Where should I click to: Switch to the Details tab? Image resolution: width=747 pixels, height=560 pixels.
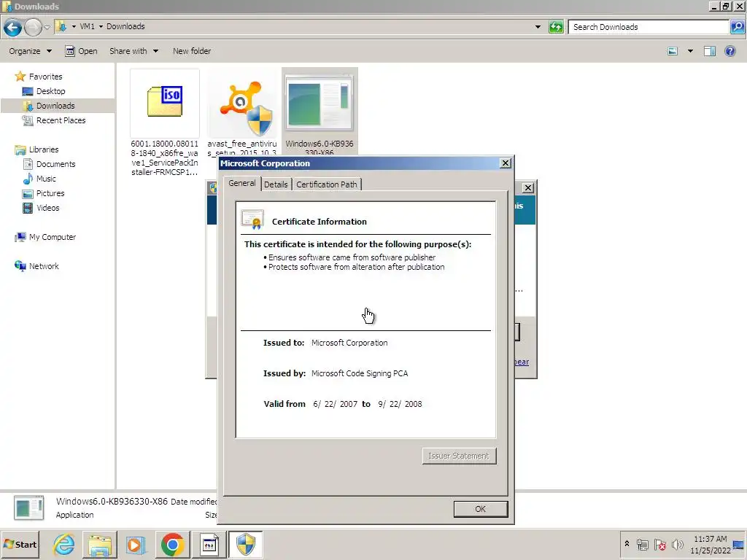point(276,184)
